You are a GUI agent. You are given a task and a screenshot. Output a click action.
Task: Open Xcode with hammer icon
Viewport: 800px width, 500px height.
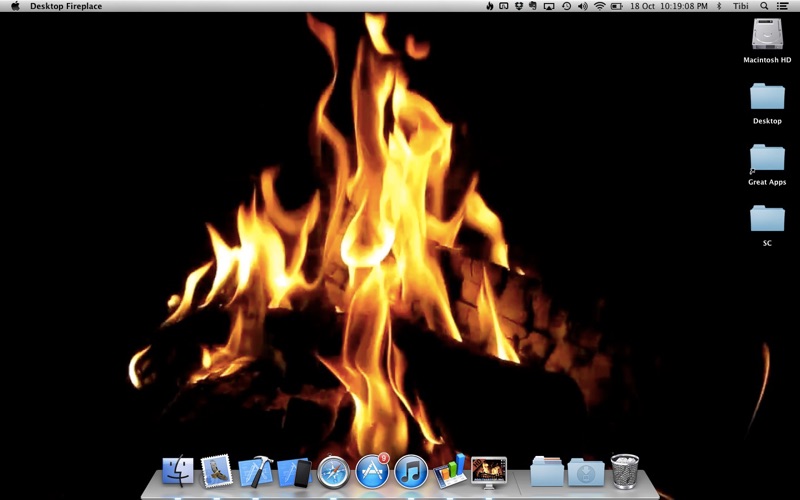pyautogui.click(x=256, y=471)
